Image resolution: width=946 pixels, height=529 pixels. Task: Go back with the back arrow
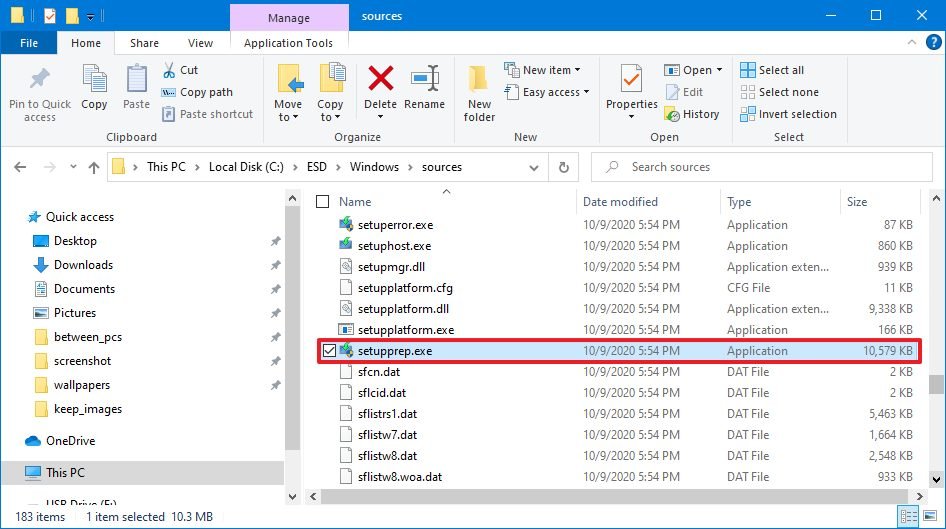pyautogui.click(x=20, y=167)
